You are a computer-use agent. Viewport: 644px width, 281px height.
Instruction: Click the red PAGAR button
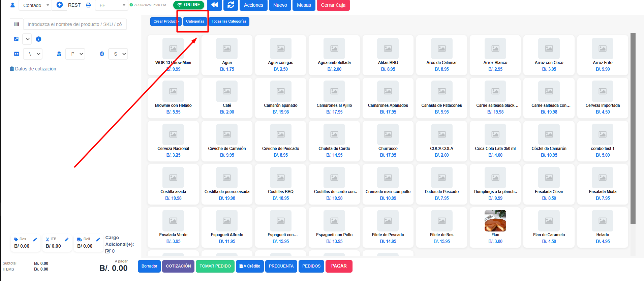tap(339, 266)
